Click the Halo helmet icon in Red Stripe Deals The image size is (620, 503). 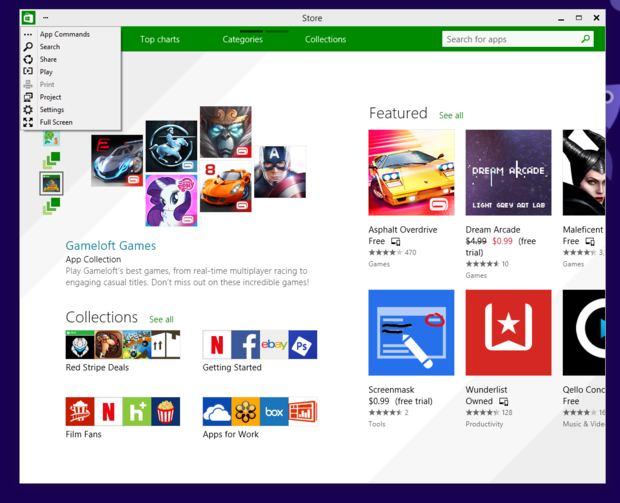coord(80,345)
